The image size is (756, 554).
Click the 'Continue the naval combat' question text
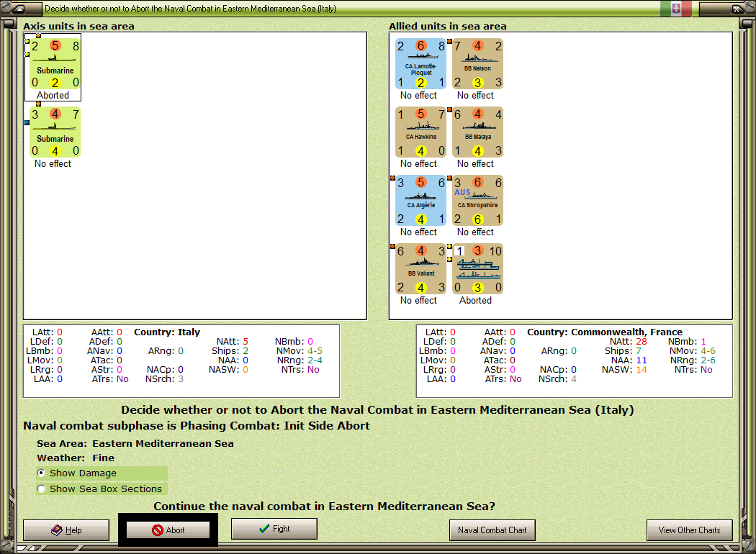(x=325, y=507)
